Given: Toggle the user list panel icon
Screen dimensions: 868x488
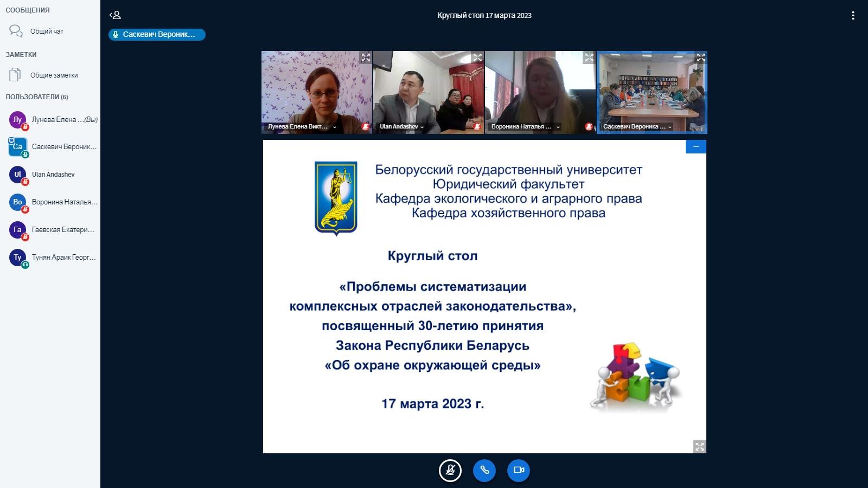Looking at the screenshot, I should [115, 15].
